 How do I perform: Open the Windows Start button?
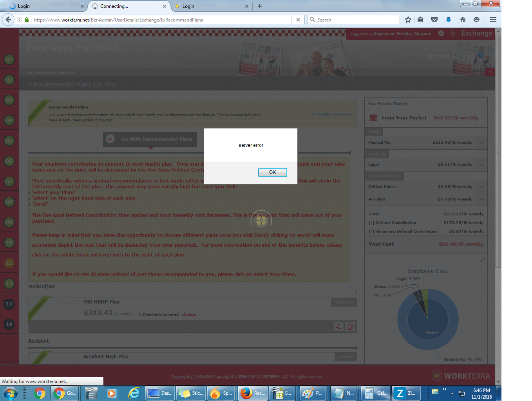pos(10,393)
